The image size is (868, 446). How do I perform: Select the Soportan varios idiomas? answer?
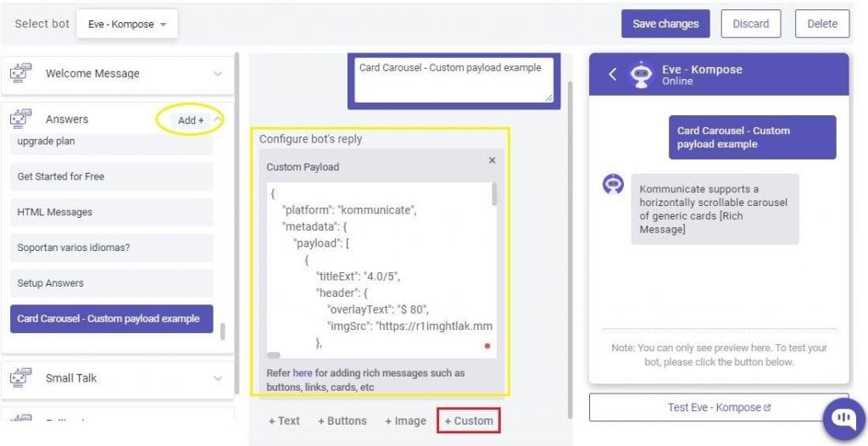pos(111,248)
